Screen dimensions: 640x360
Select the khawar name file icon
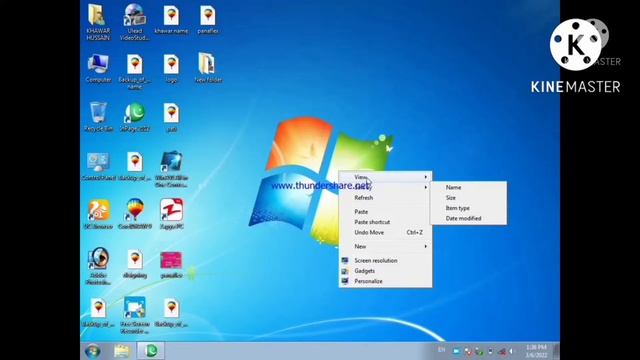(171, 16)
